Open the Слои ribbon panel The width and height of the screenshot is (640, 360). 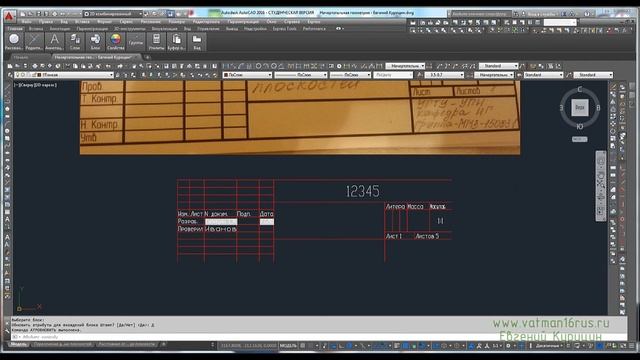click(x=75, y=42)
